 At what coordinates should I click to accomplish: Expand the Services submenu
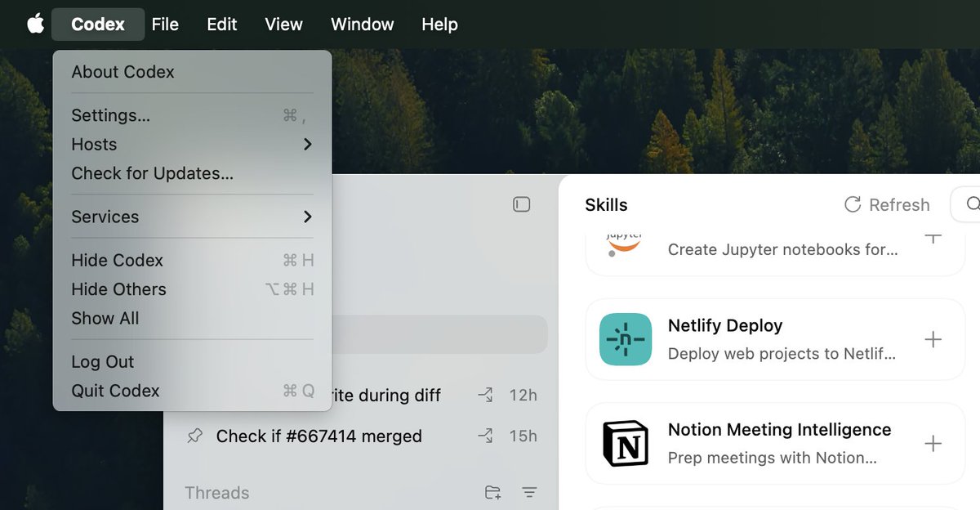click(x=192, y=217)
